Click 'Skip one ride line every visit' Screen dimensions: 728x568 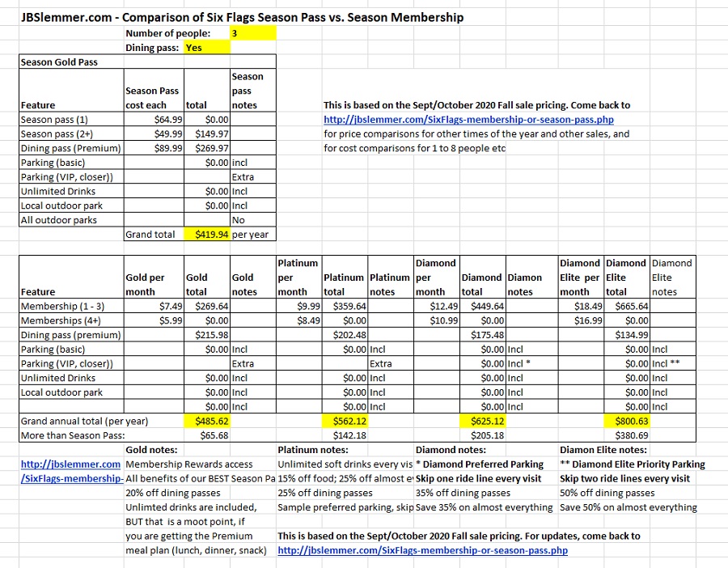pyautogui.click(x=478, y=478)
